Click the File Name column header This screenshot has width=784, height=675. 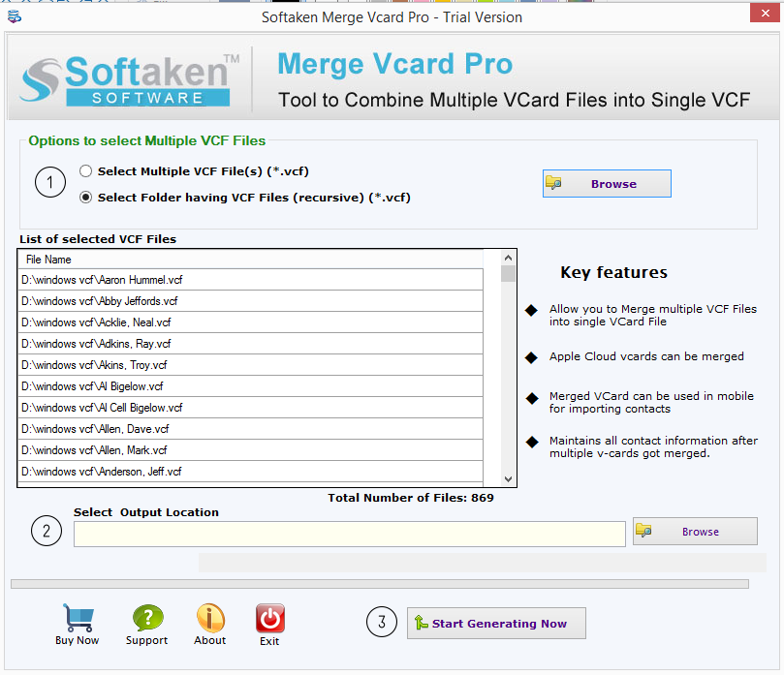[250, 260]
